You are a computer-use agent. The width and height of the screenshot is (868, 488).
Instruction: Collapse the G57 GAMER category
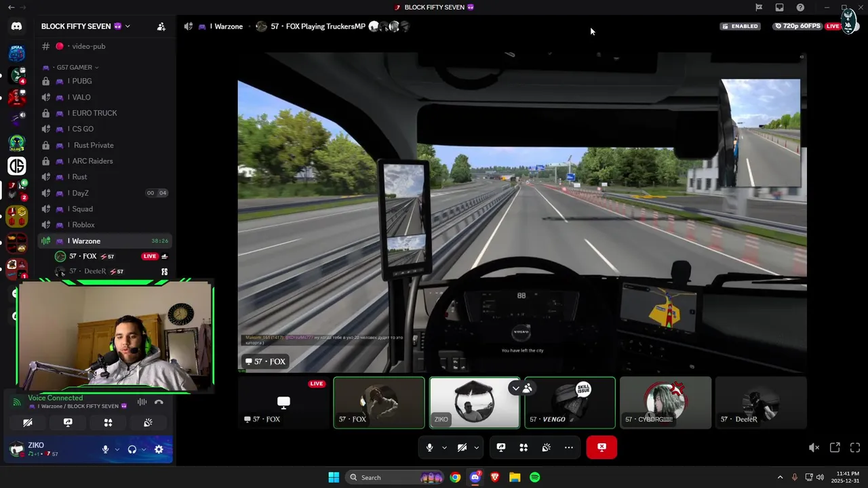71,67
